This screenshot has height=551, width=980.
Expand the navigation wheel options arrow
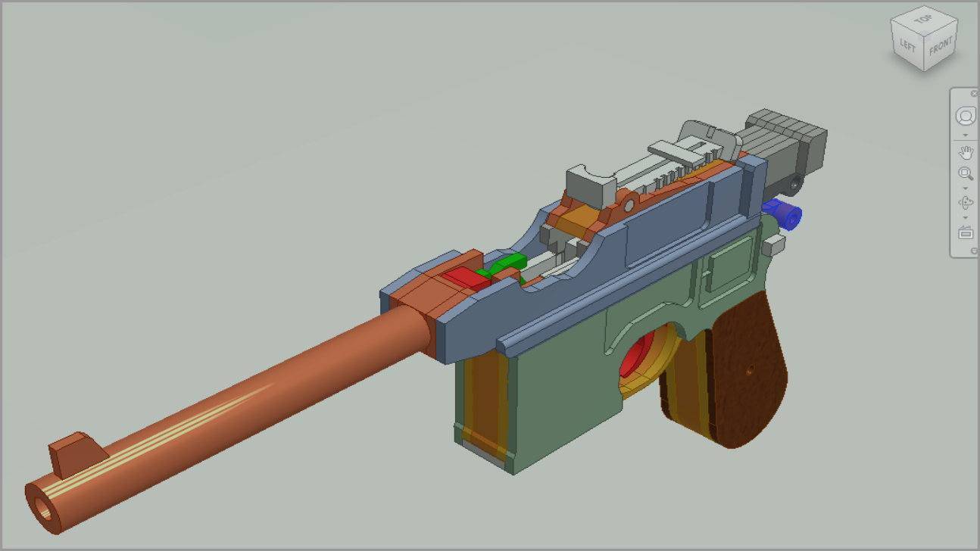click(966, 135)
